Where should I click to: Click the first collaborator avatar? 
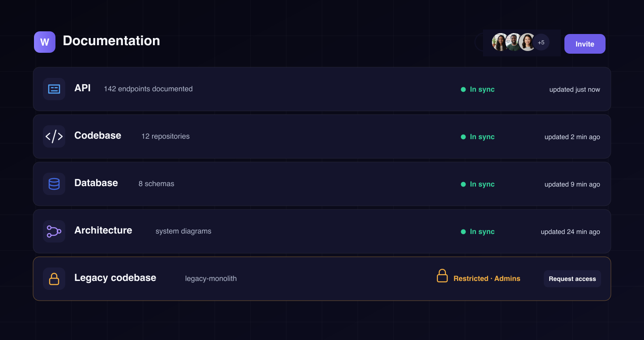(x=500, y=42)
